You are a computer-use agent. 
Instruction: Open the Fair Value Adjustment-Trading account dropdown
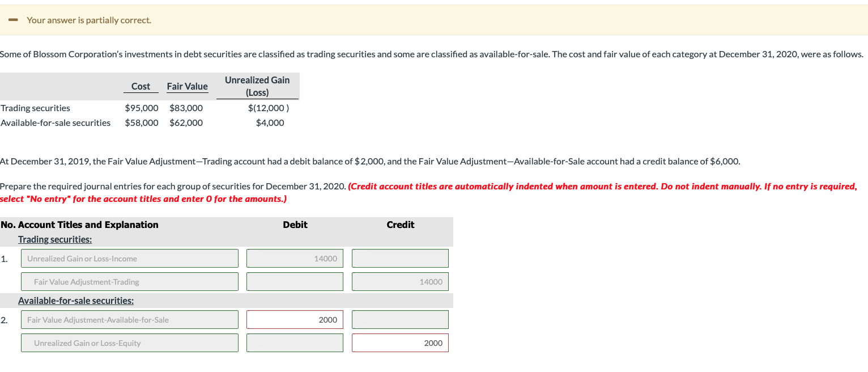[x=129, y=281]
